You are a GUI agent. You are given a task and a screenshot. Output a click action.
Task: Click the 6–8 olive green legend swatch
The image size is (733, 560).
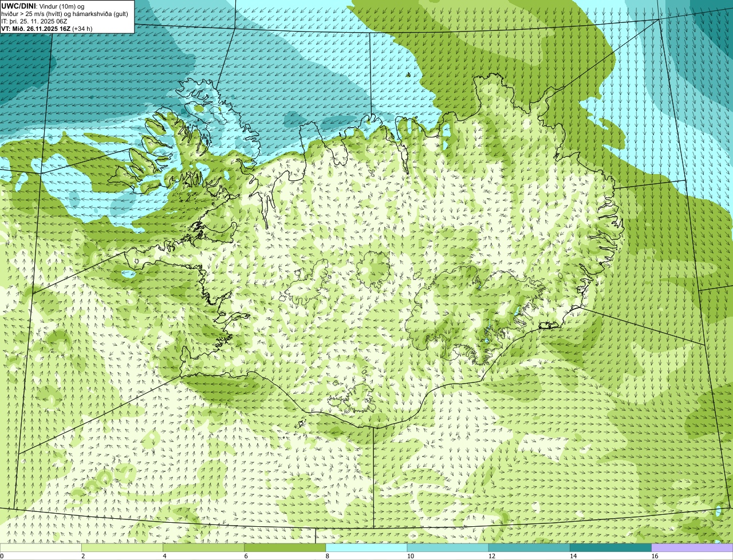(285, 547)
